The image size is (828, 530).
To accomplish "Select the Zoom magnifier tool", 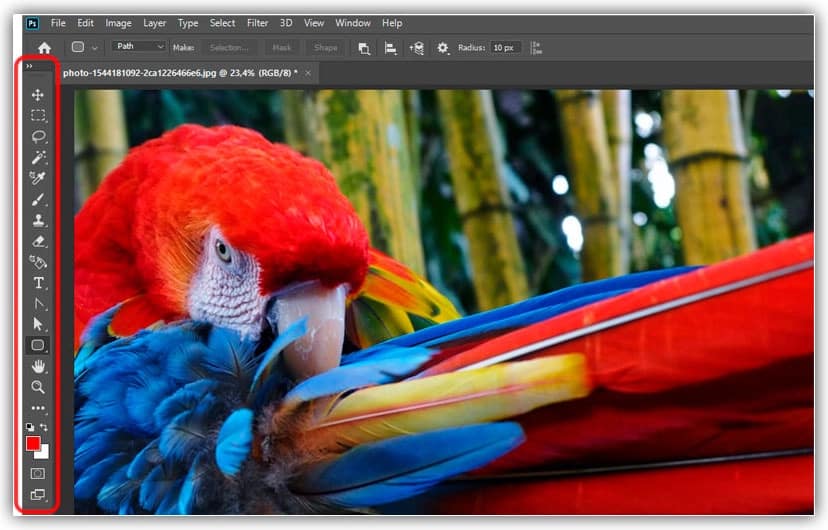I will [37, 387].
